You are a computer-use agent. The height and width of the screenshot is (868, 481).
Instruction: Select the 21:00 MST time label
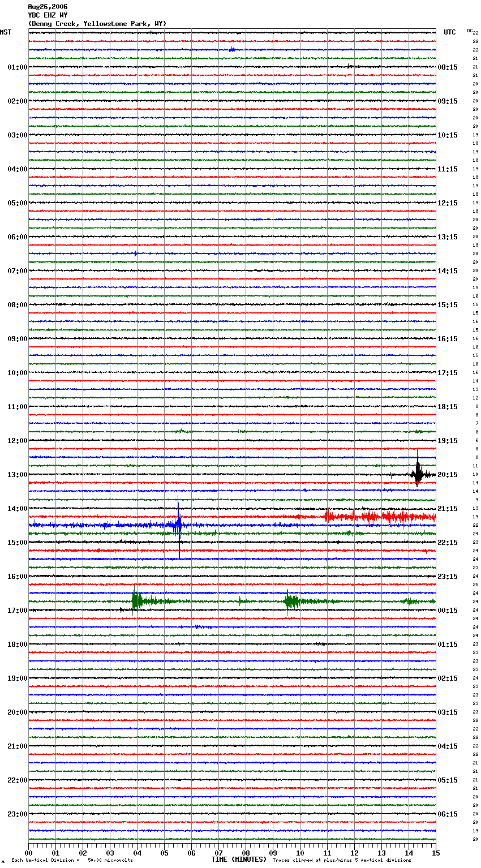pos(18,746)
